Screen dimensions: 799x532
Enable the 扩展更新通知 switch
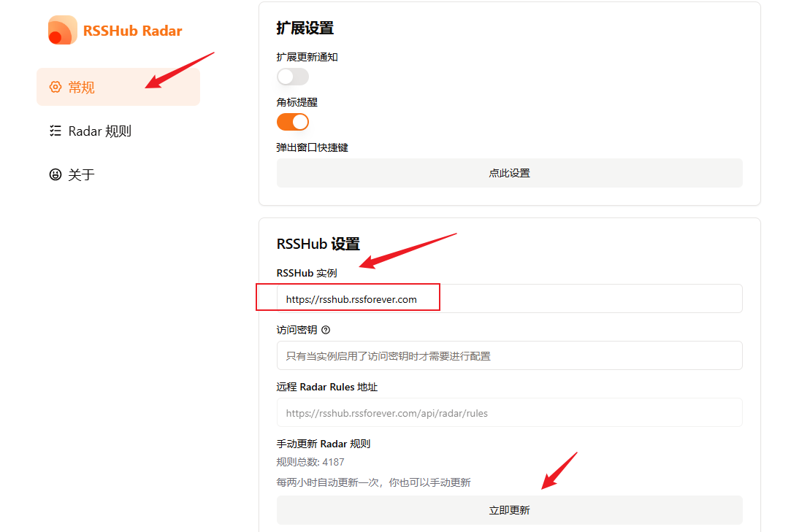293,77
